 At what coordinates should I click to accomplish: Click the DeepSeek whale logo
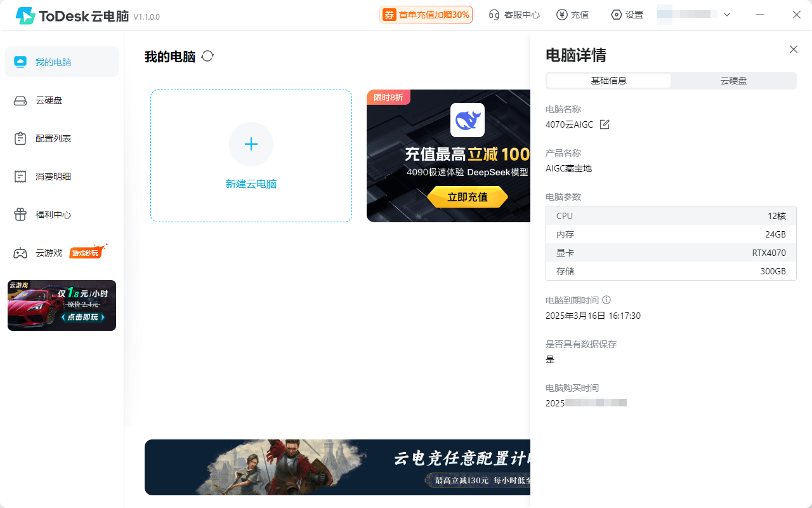pyautogui.click(x=468, y=120)
